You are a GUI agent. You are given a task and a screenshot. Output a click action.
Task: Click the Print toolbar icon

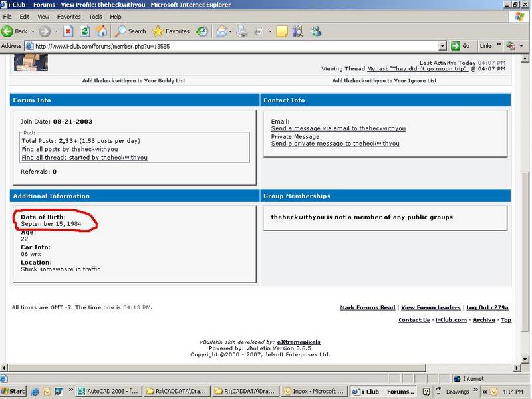(x=243, y=31)
